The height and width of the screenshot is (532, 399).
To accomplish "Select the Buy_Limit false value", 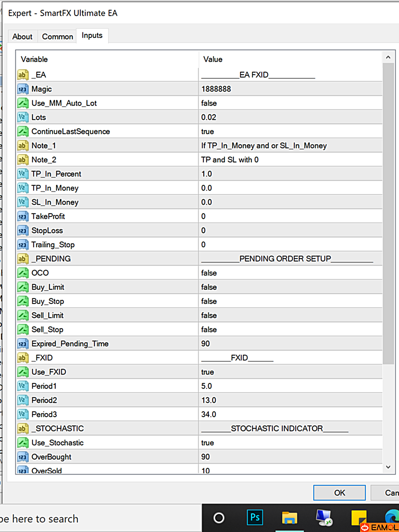I will tap(209, 287).
